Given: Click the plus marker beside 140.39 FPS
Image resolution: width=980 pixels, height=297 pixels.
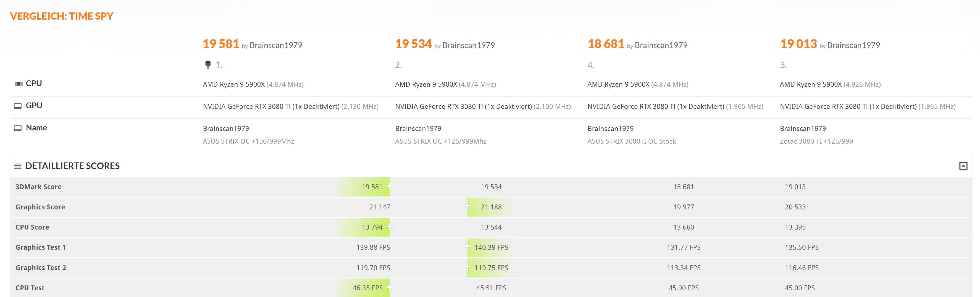Looking at the screenshot, I should [x=467, y=246].
